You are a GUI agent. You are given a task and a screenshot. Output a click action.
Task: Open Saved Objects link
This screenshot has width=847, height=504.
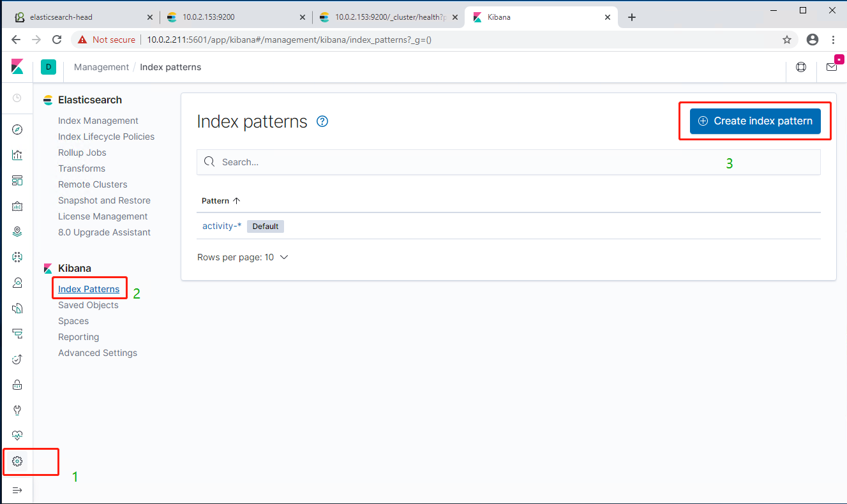coord(88,305)
